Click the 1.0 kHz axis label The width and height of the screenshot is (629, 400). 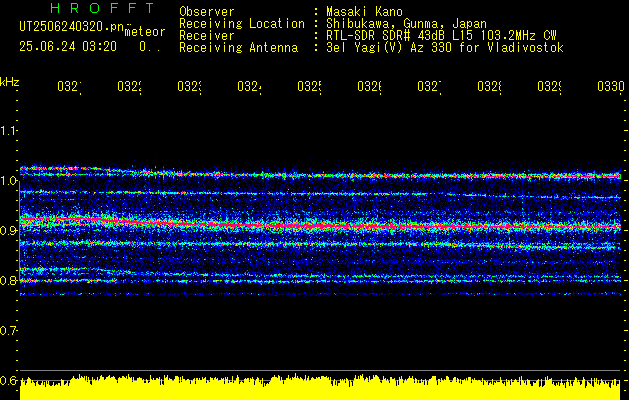click(8, 180)
